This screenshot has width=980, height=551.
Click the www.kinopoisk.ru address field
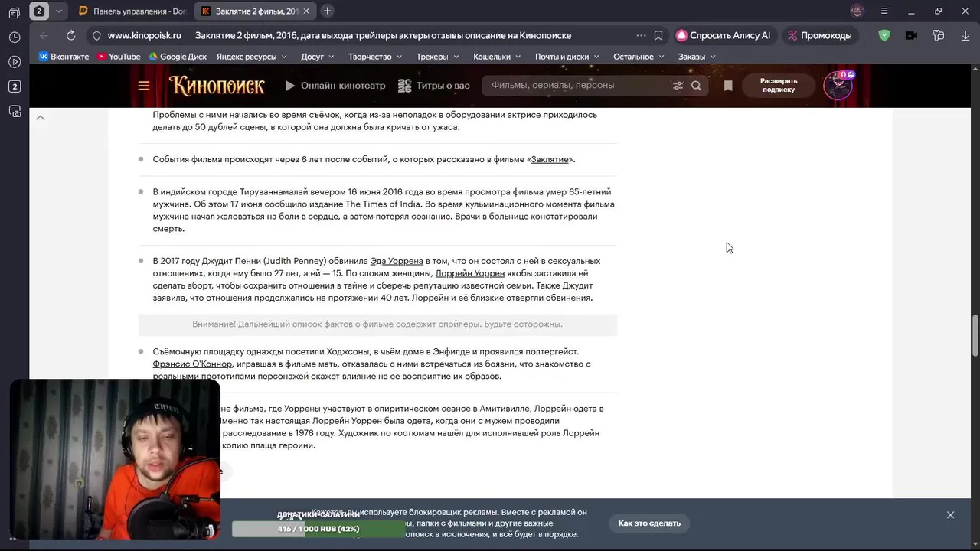145,35
